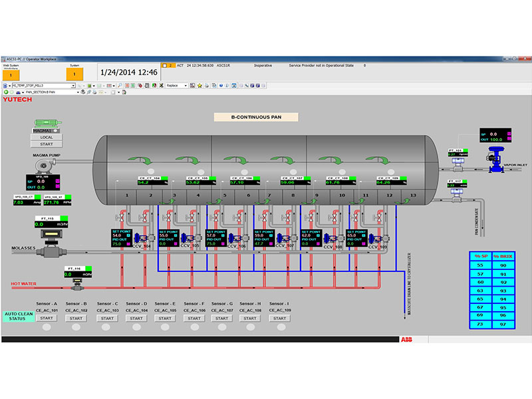
Task: Click the blue help question mark icon
Action: (x=221, y=86)
